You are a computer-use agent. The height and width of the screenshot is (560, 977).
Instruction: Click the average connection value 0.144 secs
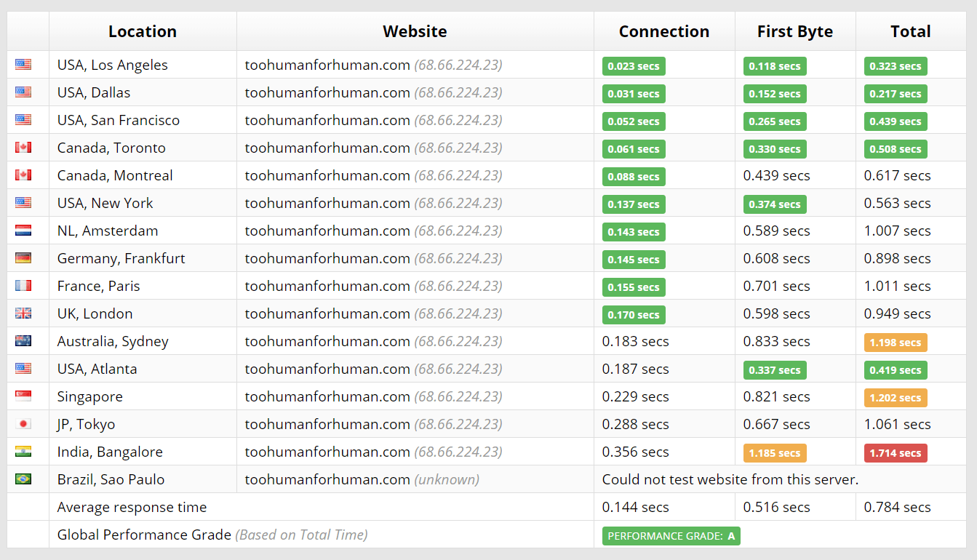point(636,507)
